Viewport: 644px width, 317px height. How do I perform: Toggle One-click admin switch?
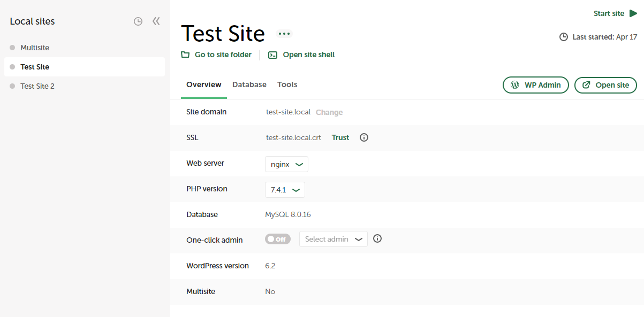(x=278, y=239)
